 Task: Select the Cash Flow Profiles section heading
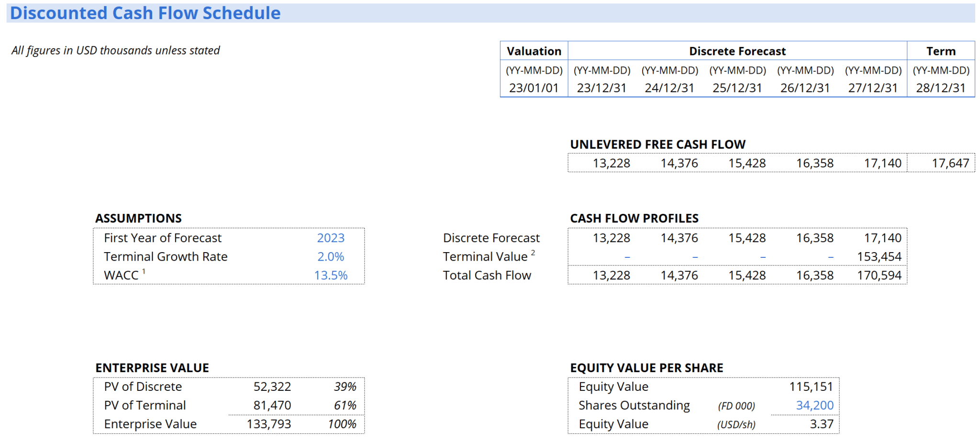(634, 218)
